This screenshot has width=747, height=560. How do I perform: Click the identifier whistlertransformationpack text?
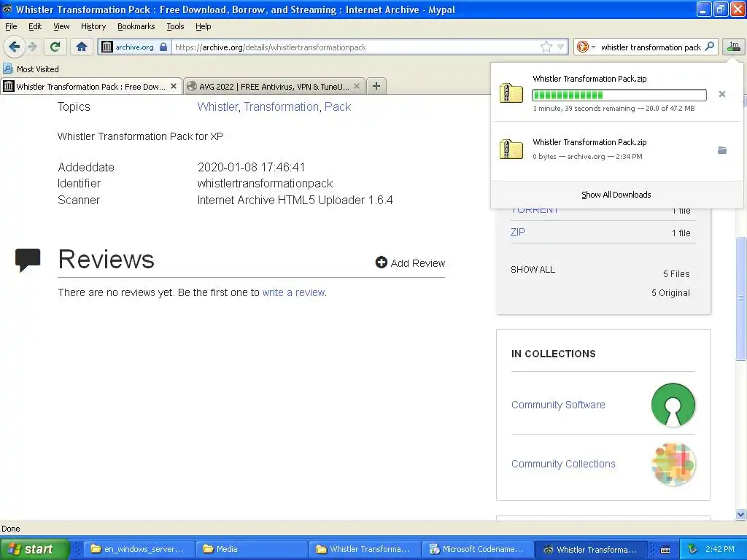pyautogui.click(x=265, y=183)
